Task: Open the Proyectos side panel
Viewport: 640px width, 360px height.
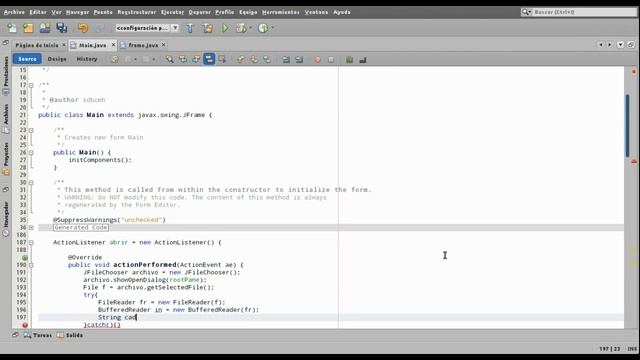Action: [6, 159]
